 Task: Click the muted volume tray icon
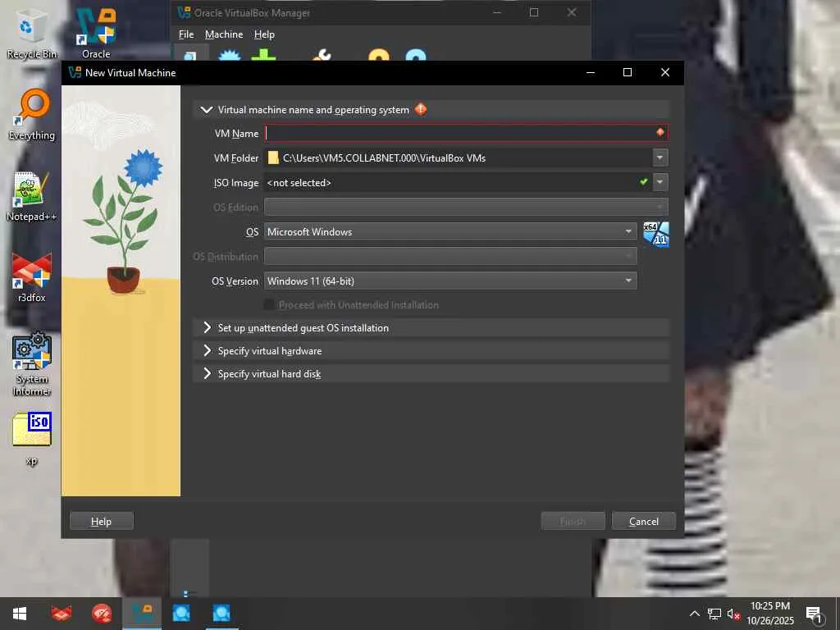pyautogui.click(x=733, y=614)
